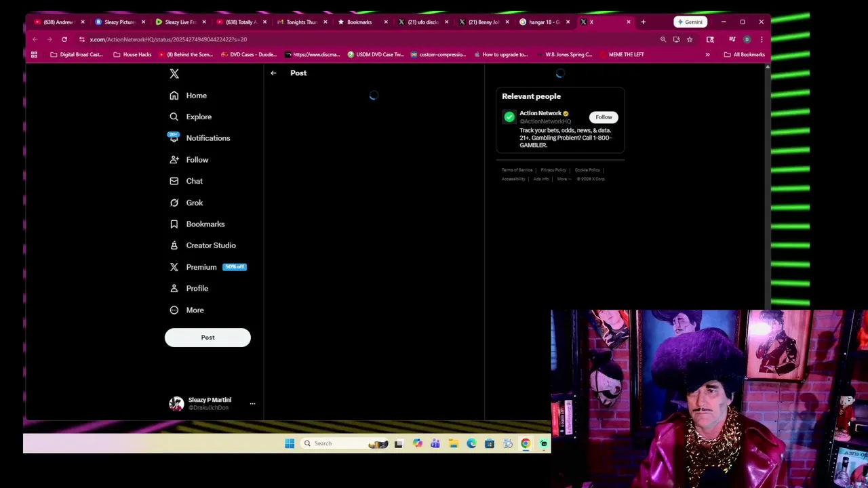Image resolution: width=868 pixels, height=488 pixels.
Task: Open All Bookmarks folder
Action: point(744,55)
